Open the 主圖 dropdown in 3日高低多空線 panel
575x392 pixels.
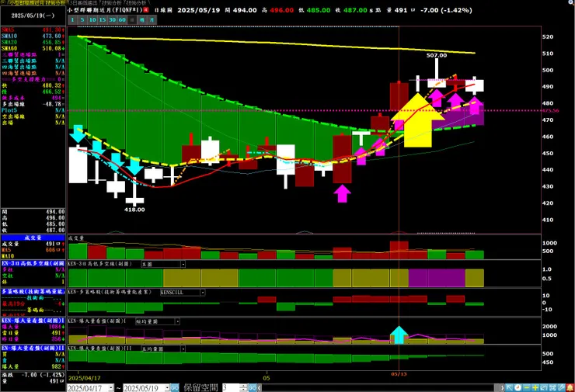click(x=183, y=264)
